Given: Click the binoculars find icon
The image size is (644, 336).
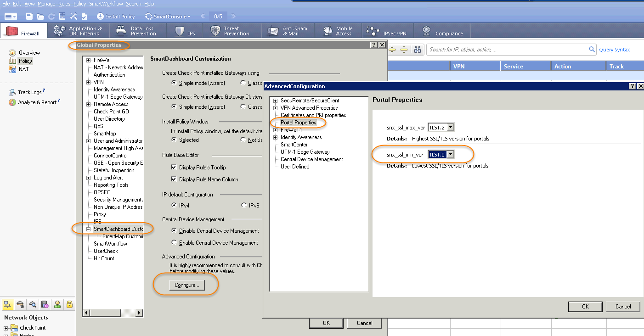Looking at the screenshot, I should (x=418, y=50).
